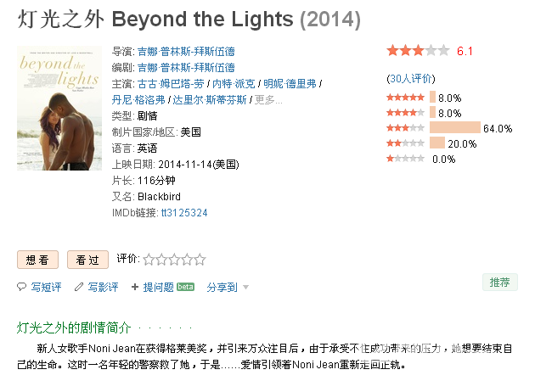535x392 pixels.
Task: Rate the movie two stars
Action: pos(161,260)
